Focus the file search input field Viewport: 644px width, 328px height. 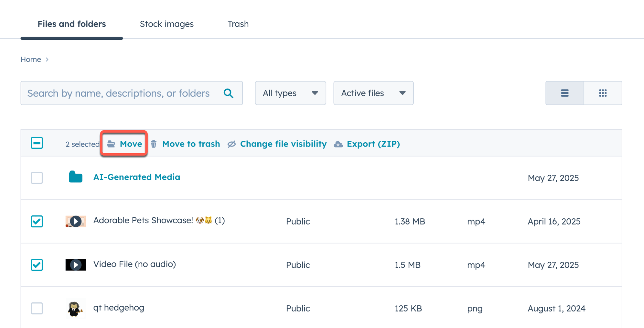(120, 93)
